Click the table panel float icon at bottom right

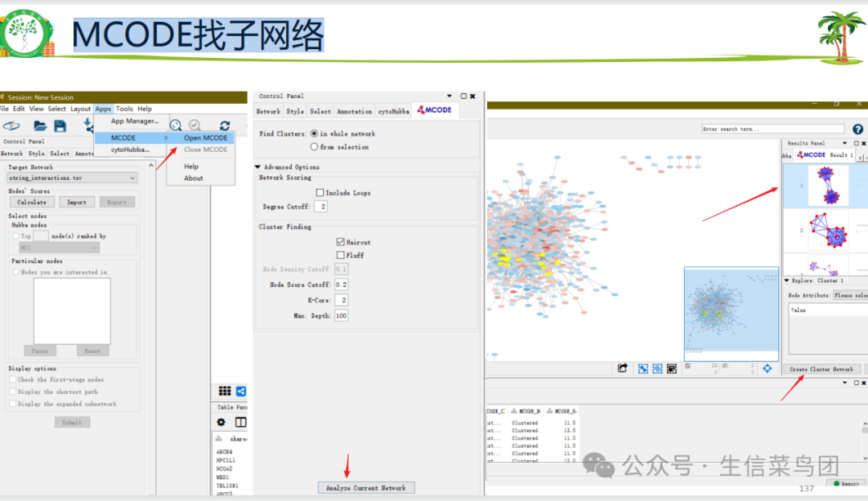[856, 383]
